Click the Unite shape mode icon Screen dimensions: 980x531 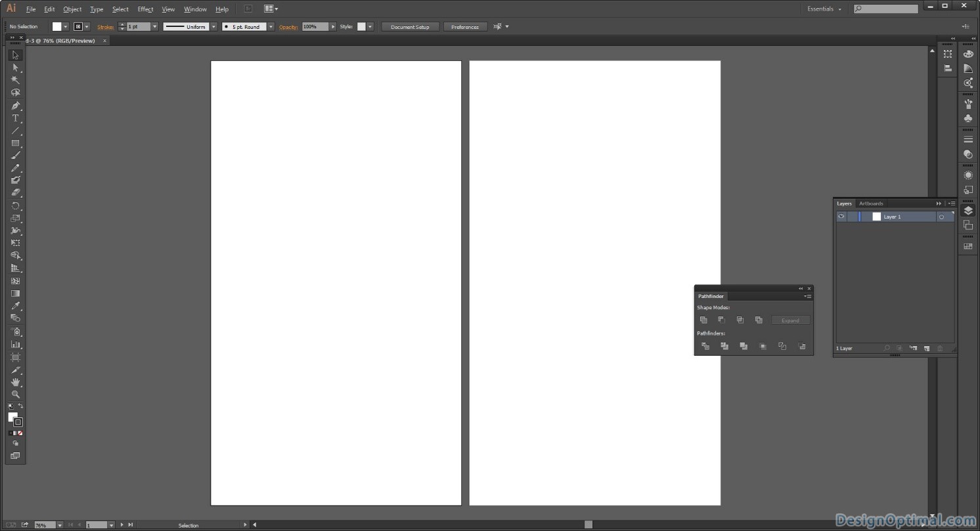click(x=703, y=320)
